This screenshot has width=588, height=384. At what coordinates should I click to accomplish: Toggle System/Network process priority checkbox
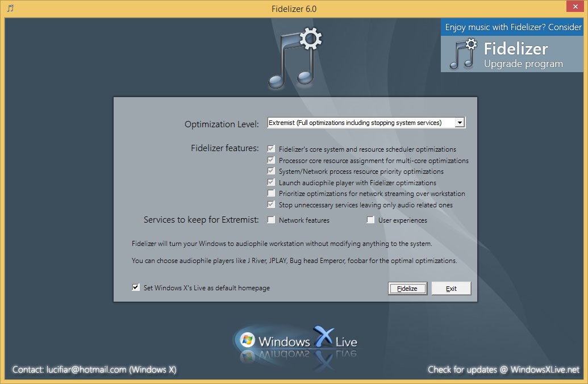click(x=271, y=170)
